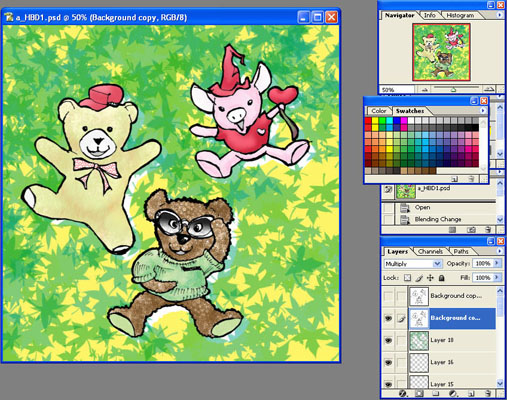Click the Navigator preview thumbnail
The height and width of the screenshot is (400, 507).
tap(441, 52)
